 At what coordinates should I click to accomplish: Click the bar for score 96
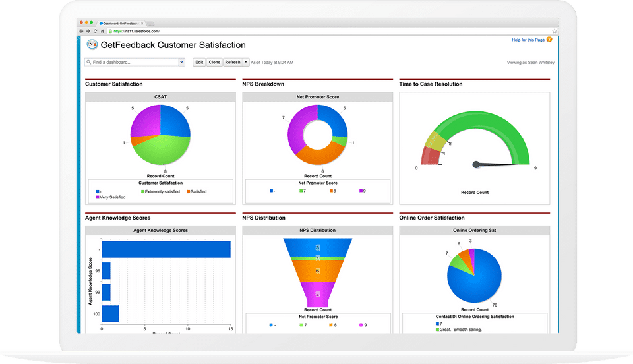pos(106,271)
